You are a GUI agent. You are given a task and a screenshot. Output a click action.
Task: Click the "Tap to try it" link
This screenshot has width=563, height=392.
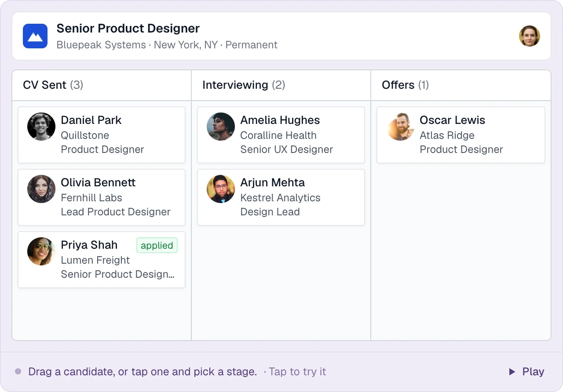(297, 372)
